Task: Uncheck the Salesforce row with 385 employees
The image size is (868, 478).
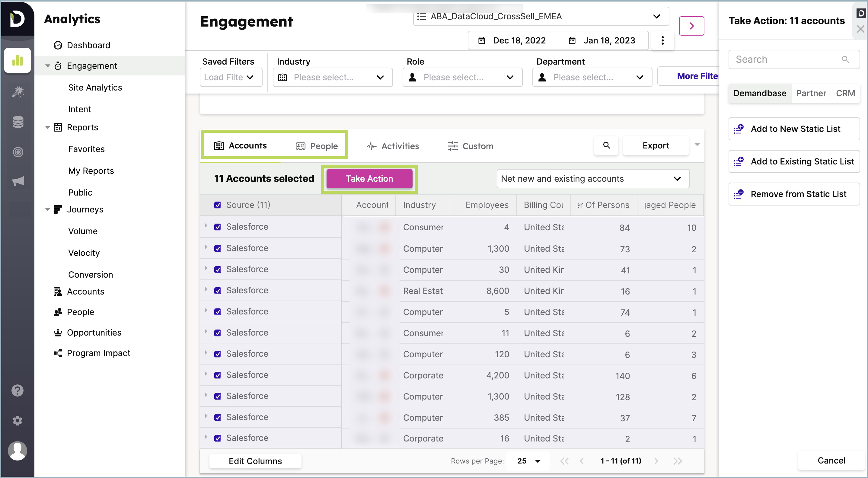Action: point(218,417)
